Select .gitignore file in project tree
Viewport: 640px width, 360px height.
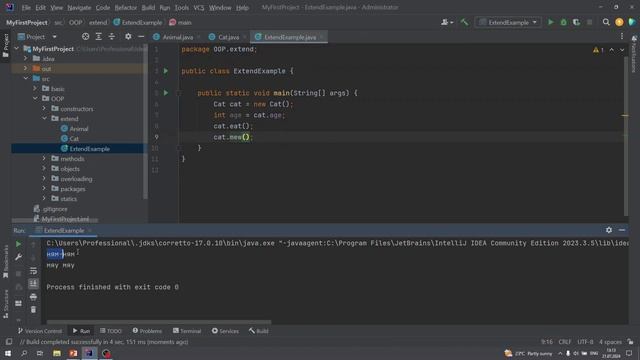(55, 209)
